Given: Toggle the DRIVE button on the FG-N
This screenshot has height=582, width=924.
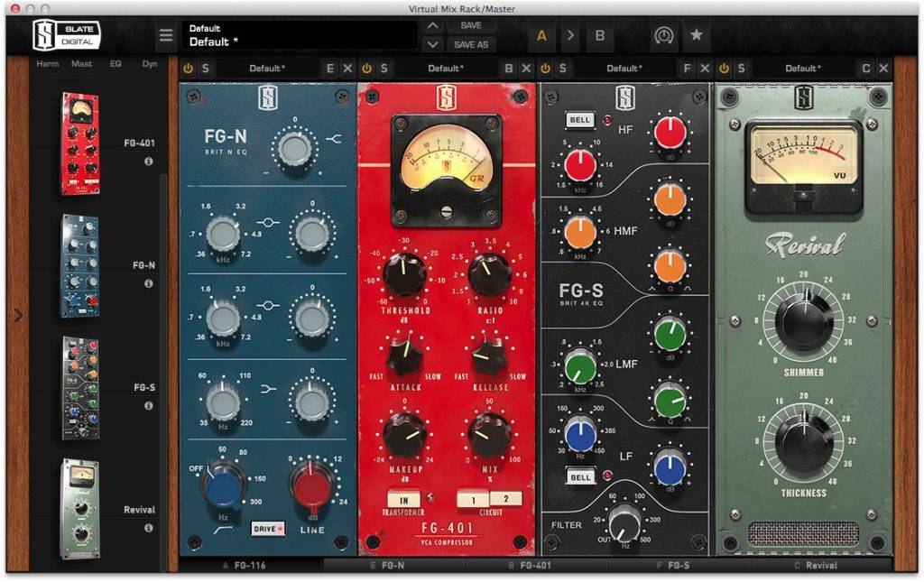Looking at the screenshot, I should [271, 527].
